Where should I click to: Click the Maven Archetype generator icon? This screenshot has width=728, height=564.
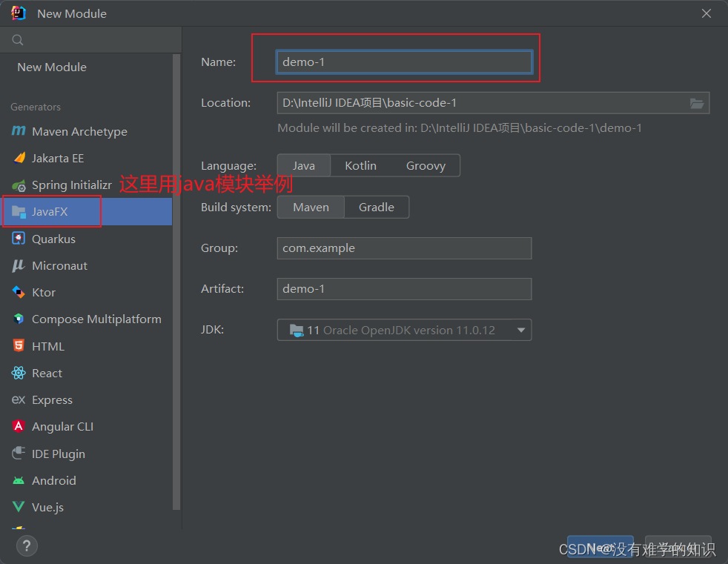19,131
